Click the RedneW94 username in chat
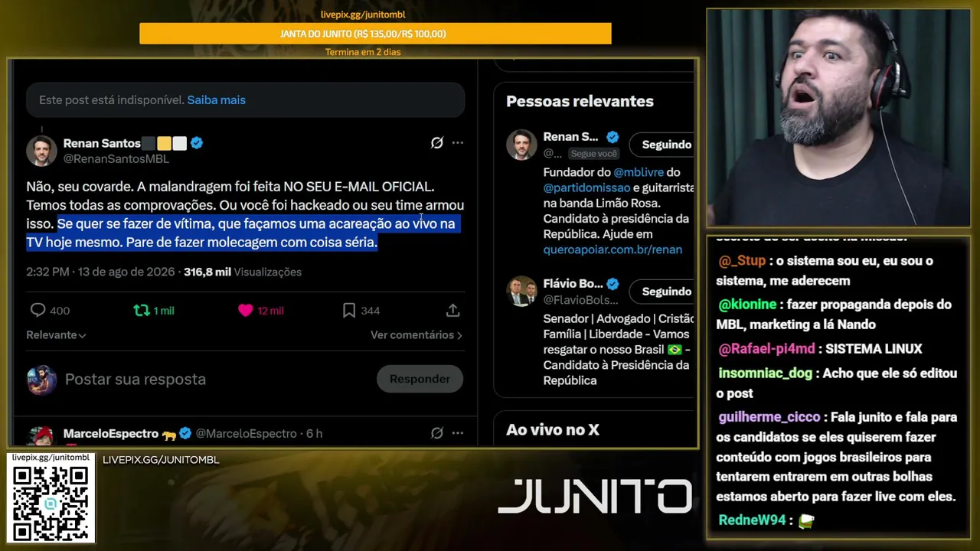The image size is (980, 551). (752, 520)
